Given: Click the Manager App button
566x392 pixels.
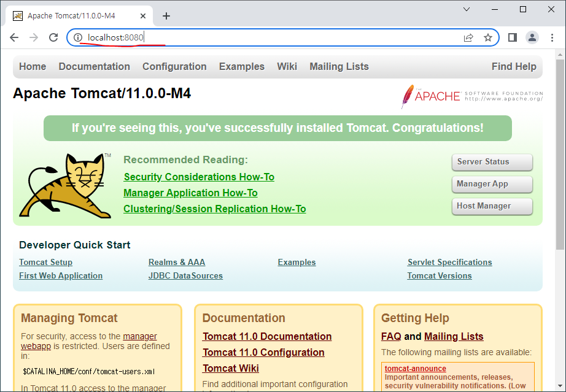Looking at the screenshot, I should click(x=492, y=184).
